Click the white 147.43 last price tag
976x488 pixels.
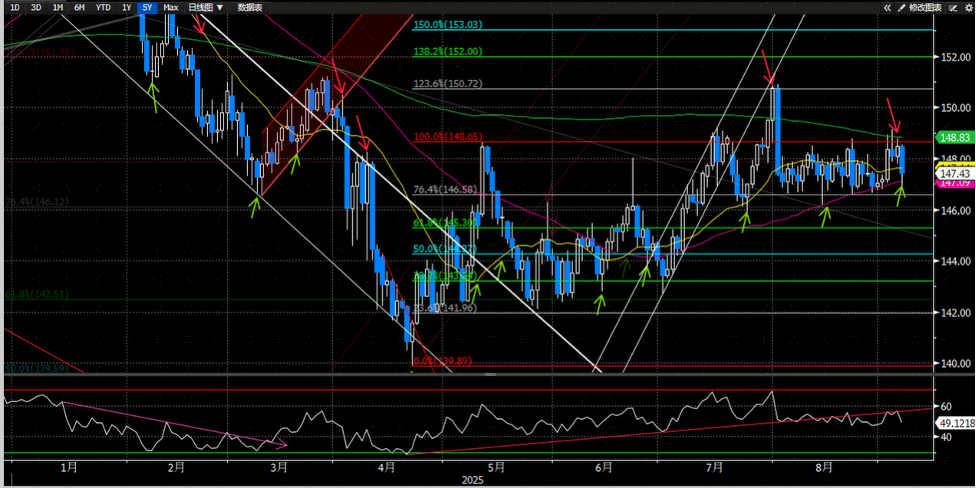pyautogui.click(x=953, y=172)
